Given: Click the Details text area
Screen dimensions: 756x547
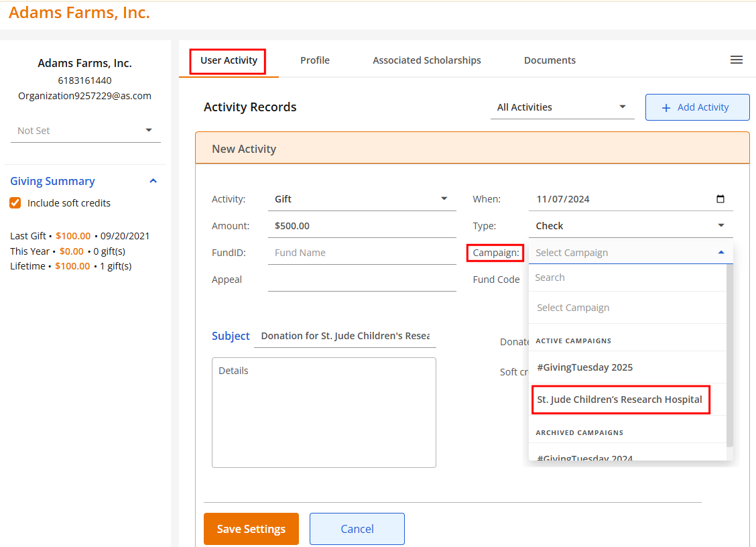Looking at the screenshot, I should pos(324,412).
